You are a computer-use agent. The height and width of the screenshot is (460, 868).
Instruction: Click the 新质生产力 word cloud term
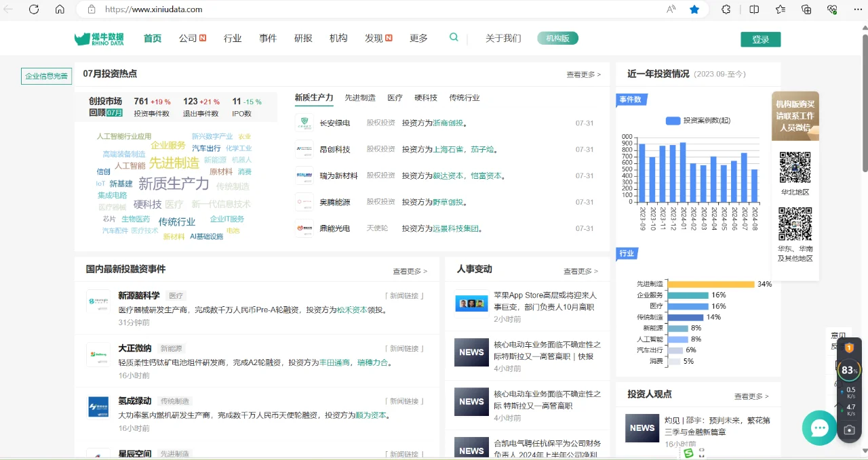coord(174,184)
